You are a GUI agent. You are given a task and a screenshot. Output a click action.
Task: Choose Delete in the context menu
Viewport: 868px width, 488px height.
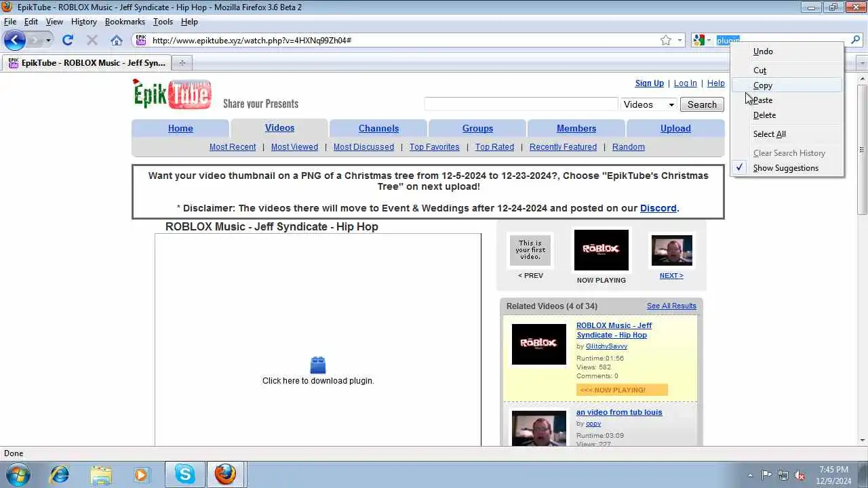coord(787,115)
